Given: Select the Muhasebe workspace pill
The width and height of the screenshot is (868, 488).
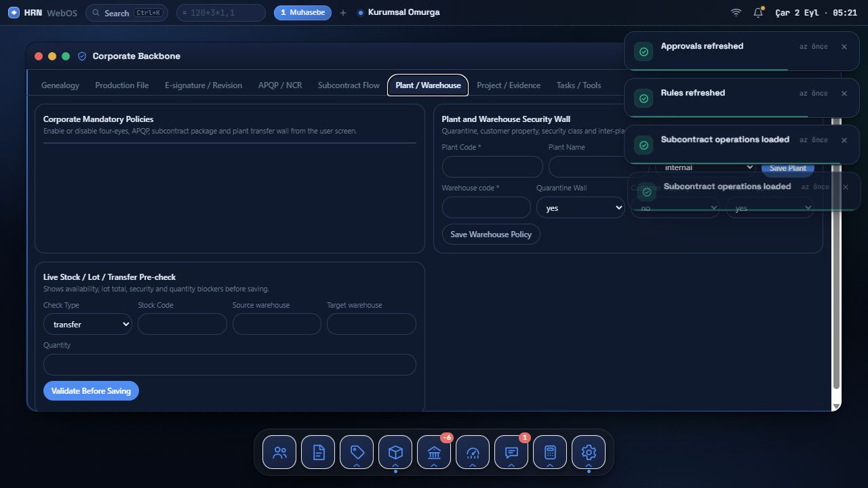Looking at the screenshot, I should tap(302, 12).
